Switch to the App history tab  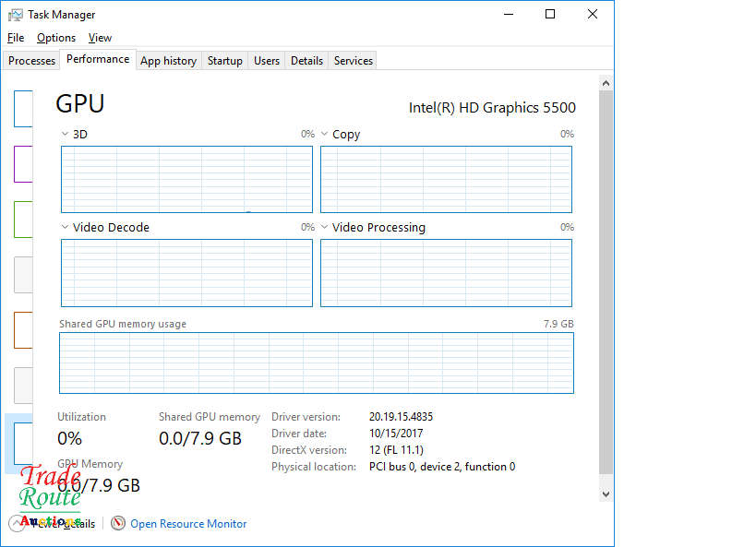click(168, 61)
